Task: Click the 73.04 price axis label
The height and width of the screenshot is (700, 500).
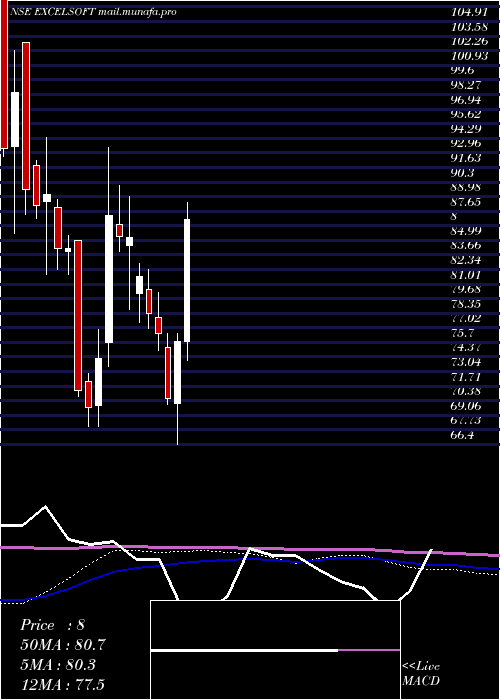Action: (x=466, y=362)
